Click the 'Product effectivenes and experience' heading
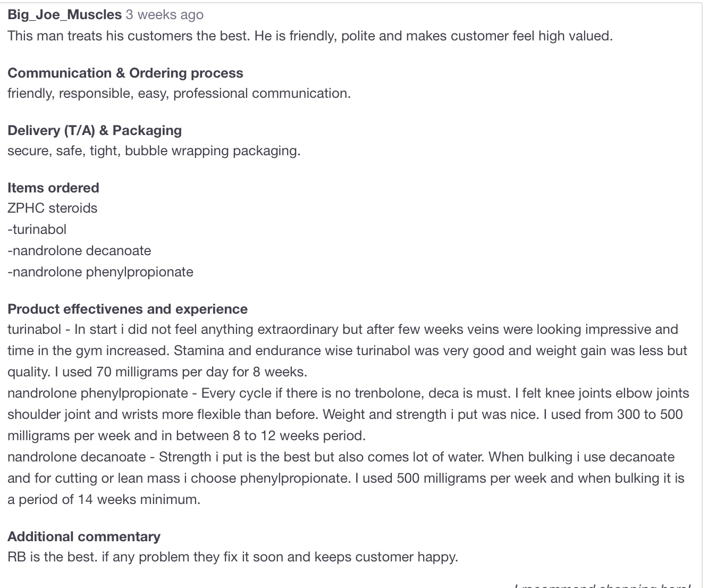The width and height of the screenshot is (708, 588). tap(128, 309)
